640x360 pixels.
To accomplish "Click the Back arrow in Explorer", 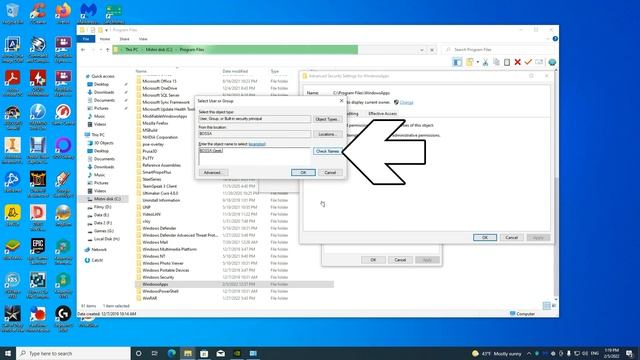I will tap(83, 50).
